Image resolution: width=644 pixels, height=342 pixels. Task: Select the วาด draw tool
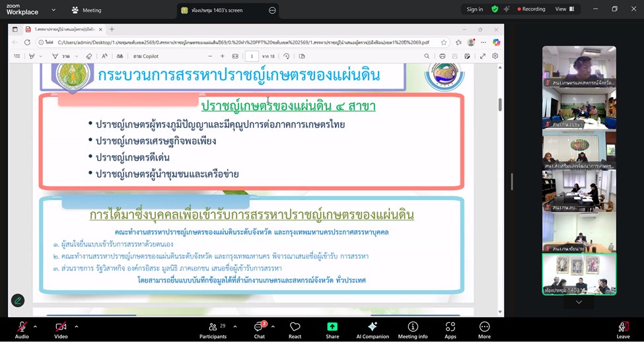click(x=60, y=56)
